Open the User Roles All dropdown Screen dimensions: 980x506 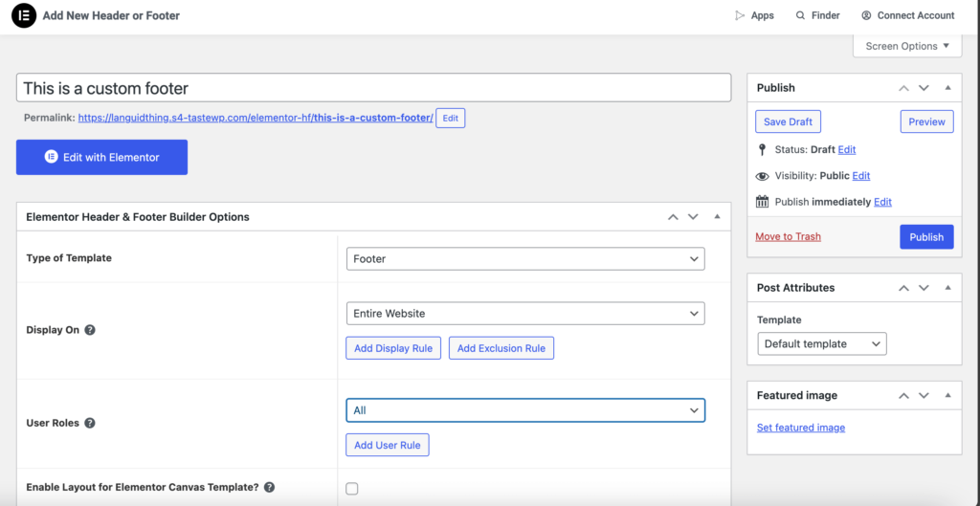pyautogui.click(x=525, y=410)
